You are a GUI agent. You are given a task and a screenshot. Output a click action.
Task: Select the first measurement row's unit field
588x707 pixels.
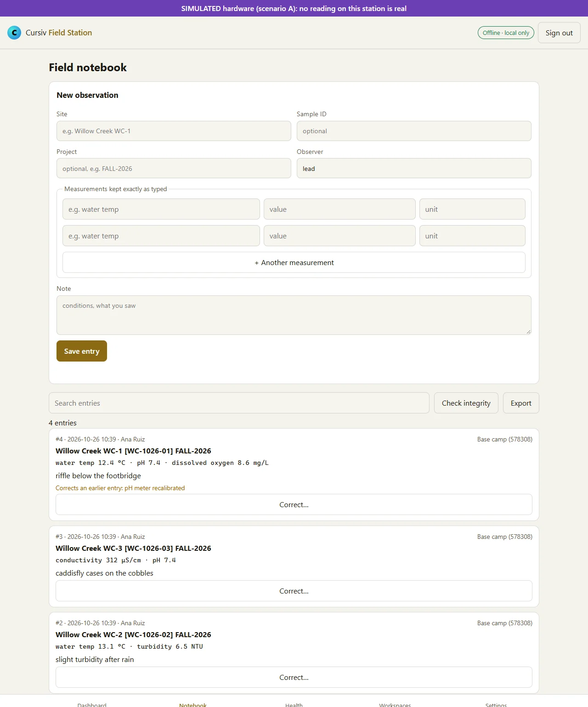pyautogui.click(x=472, y=209)
